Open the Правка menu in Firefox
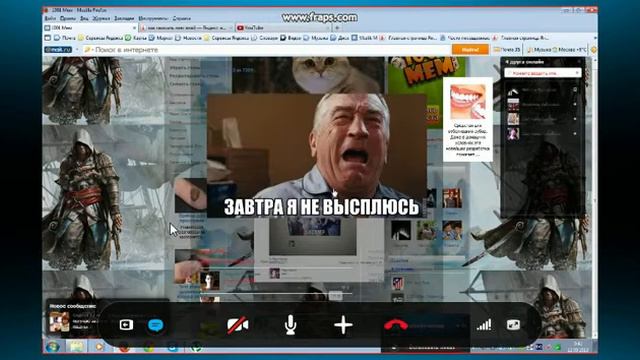This screenshot has height=360, width=640. click(x=68, y=18)
